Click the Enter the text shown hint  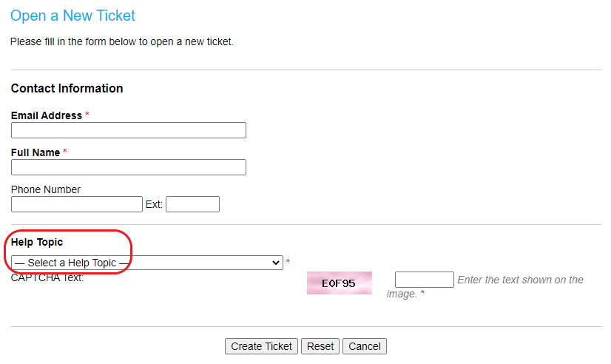click(485, 286)
